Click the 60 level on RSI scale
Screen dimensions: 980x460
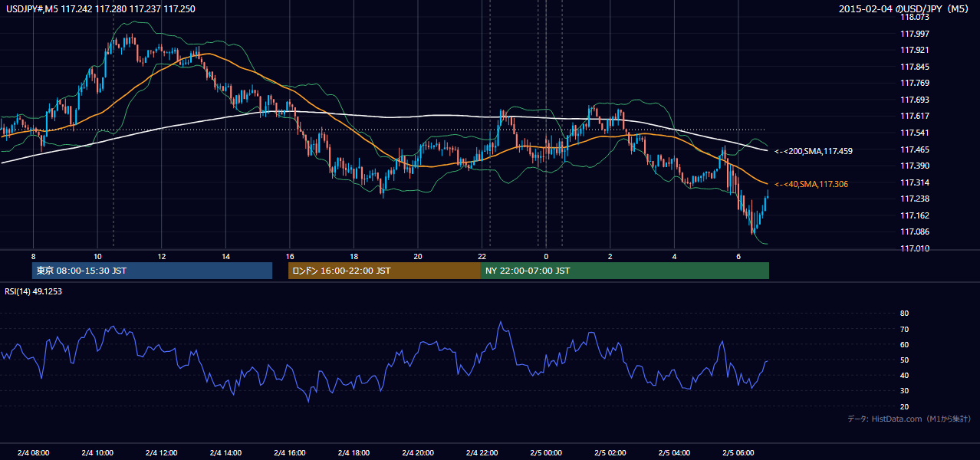(x=904, y=344)
